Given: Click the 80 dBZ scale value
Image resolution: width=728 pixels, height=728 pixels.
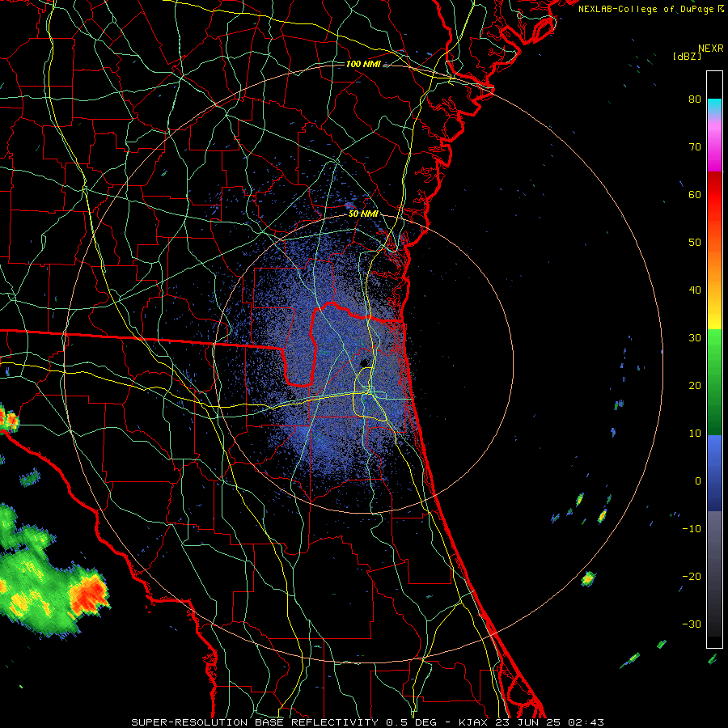Looking at the screenshot, I should [695, 99].
